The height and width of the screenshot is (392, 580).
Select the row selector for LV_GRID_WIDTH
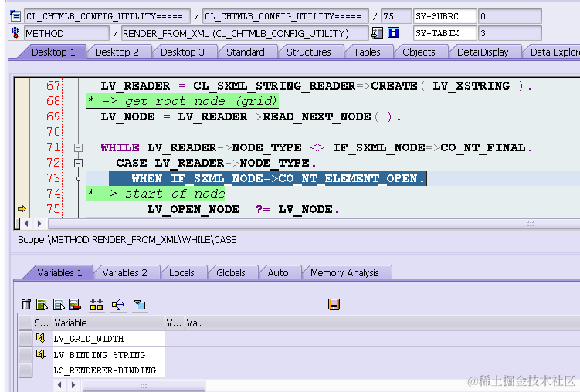tap(25, 339)
